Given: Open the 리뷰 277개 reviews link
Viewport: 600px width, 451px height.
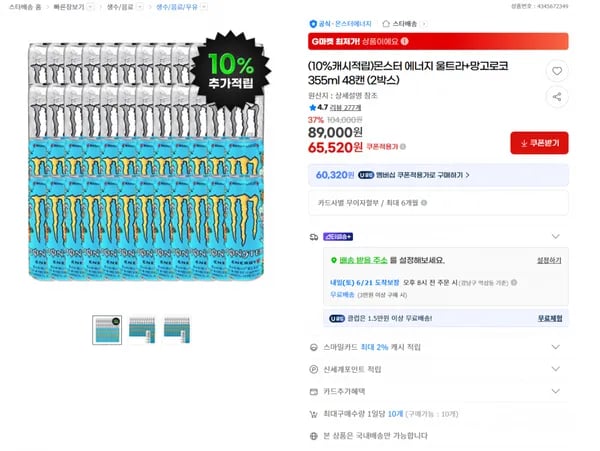Looking at the screenshot, I should tap(346, 107).
